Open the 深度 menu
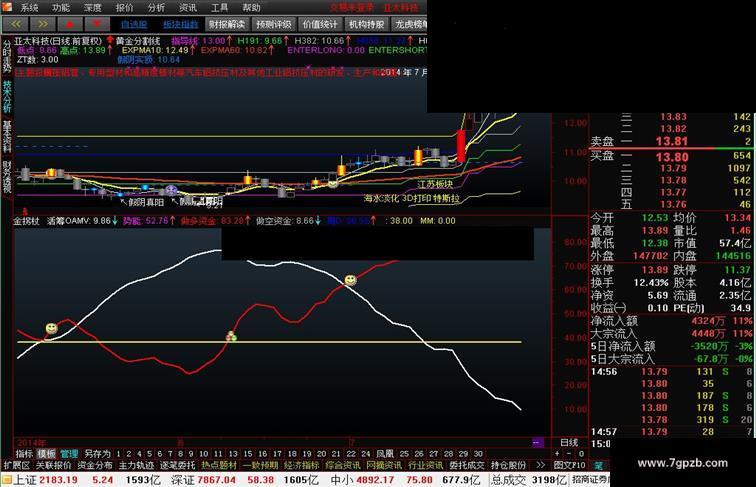Image resolution: width=756 pixels, height=487 pixels. point(93,8)
